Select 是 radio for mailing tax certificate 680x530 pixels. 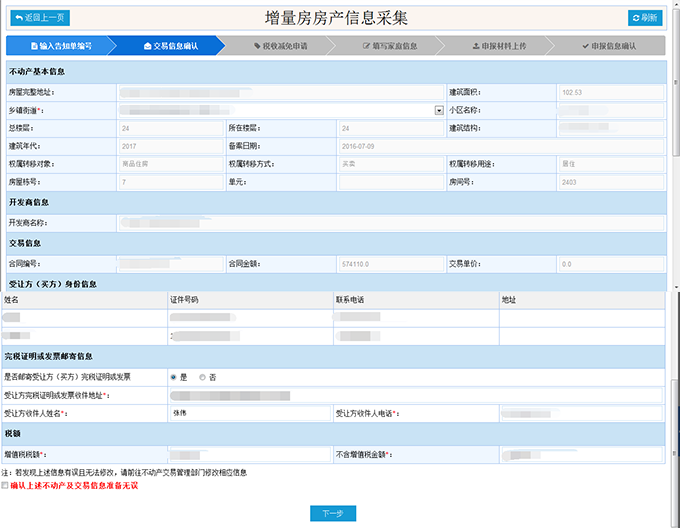[173, 377]
